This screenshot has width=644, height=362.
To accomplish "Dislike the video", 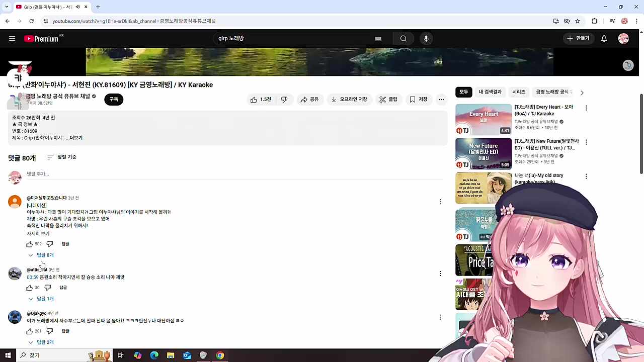I will [284, 100].
